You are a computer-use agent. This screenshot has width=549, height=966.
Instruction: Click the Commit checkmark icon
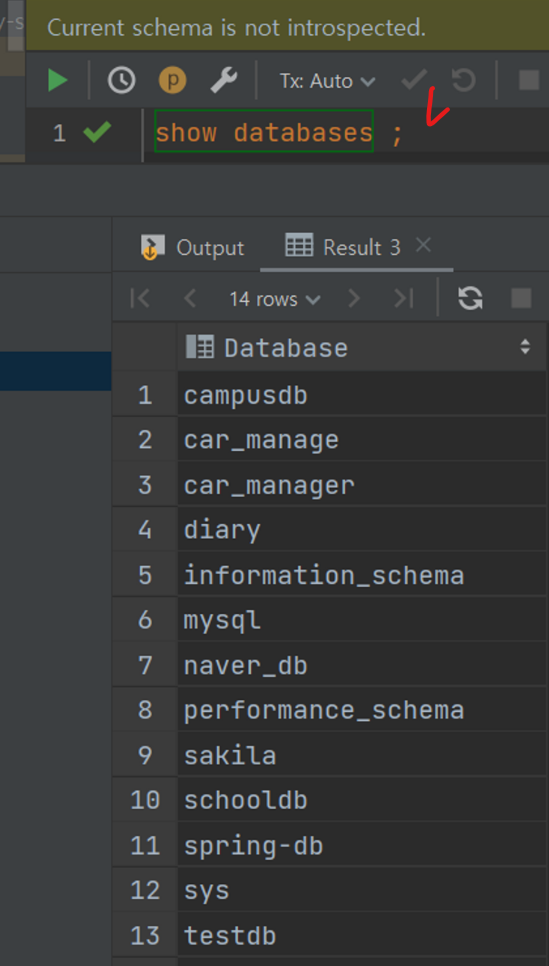tap(414, 80)
